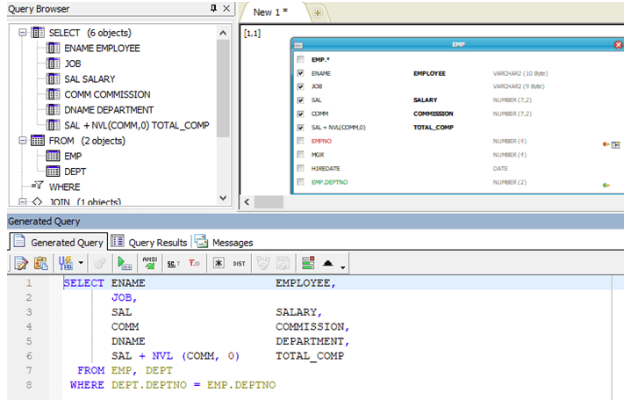The image size is (626, 401).
Task: Click the green arrow on EMP.DEPTNO row
Action: (606, 185)
